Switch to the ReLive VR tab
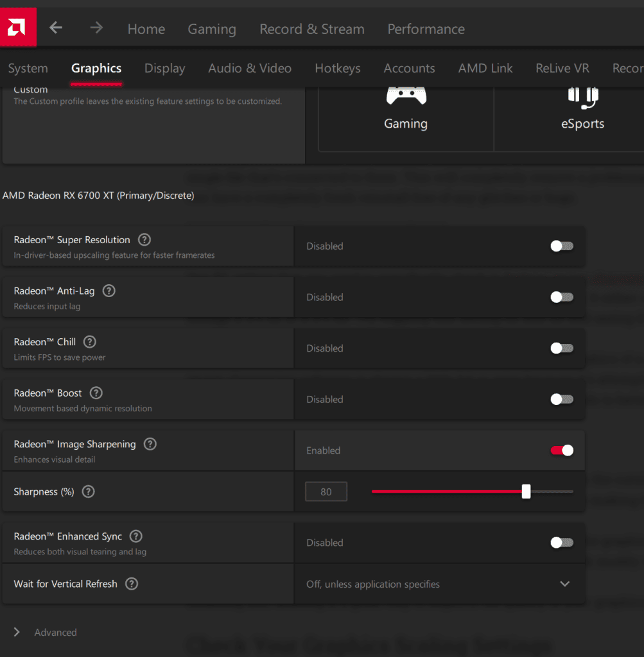This screenshot has height=657, width=644. coord(562,68)
